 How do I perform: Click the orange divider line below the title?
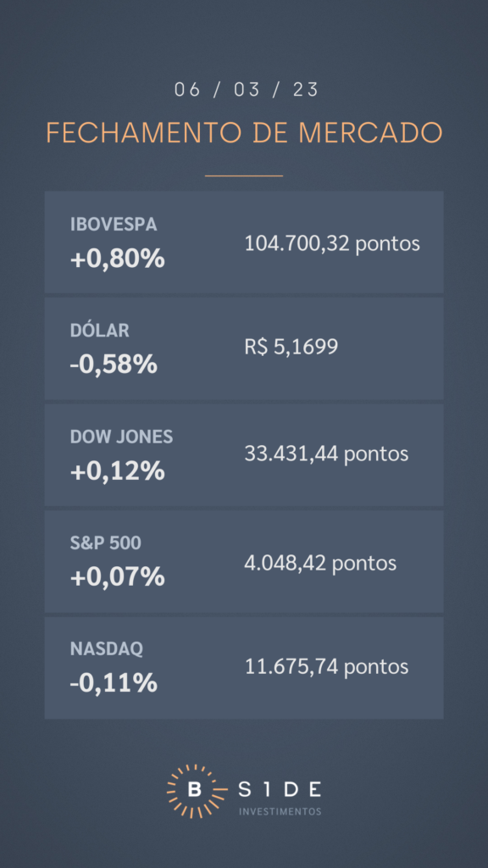coord(244,176)
